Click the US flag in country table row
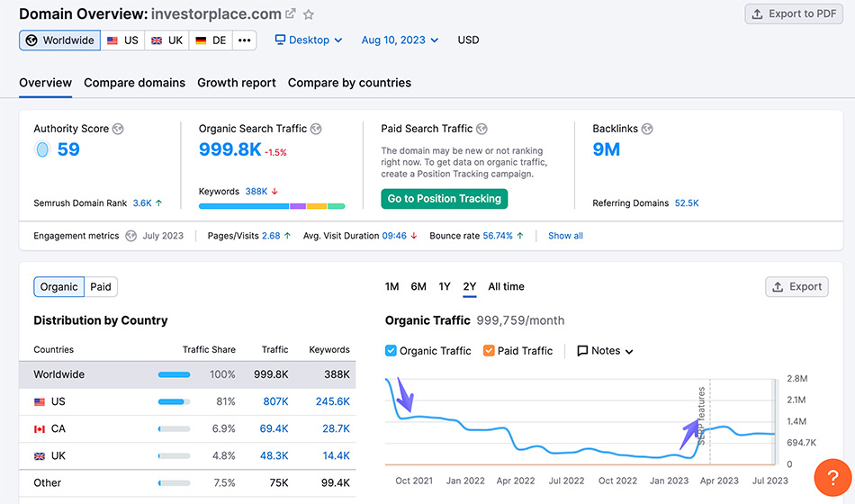This screenshot has width=855, height=504. tap(40, 402)
